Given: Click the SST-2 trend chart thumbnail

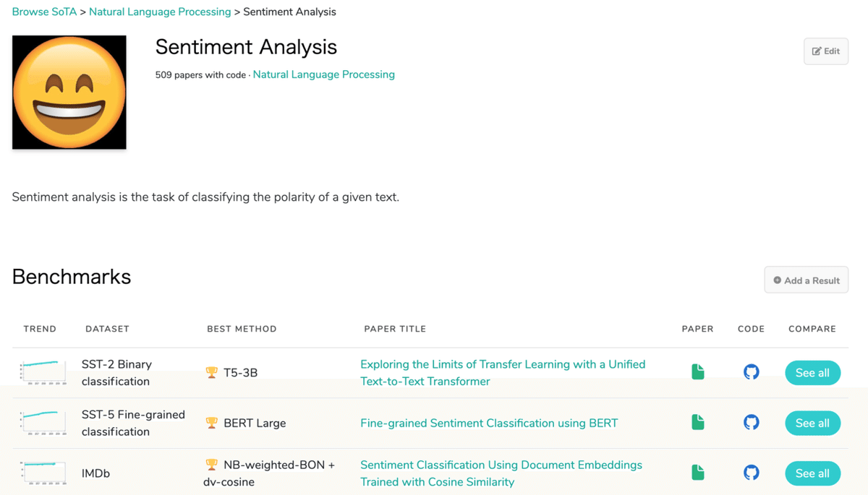Looking at the screenshot, I should click(x=43, y=373).
